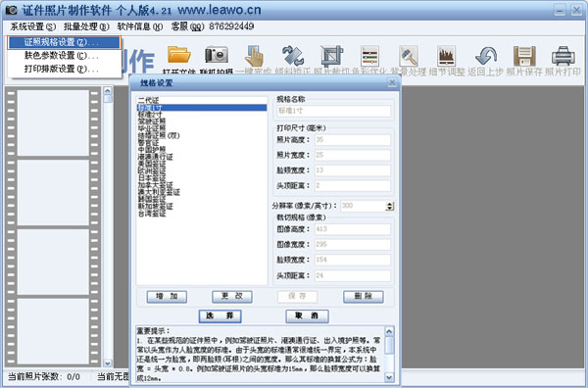Click the 返回上步 undo arrow
The width and height of the screenshot is (588, 388).
[486, 56]
